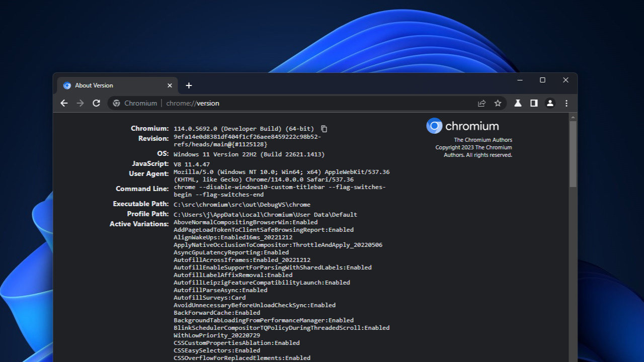Share the current page
Screen dimensions: 644x362
coord(481,103)
